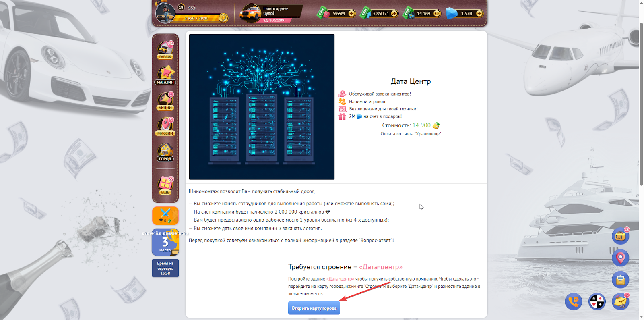Open the Акции megaphone icon
The height and width of the screenshot is (320, 644).
click(165, 101)
